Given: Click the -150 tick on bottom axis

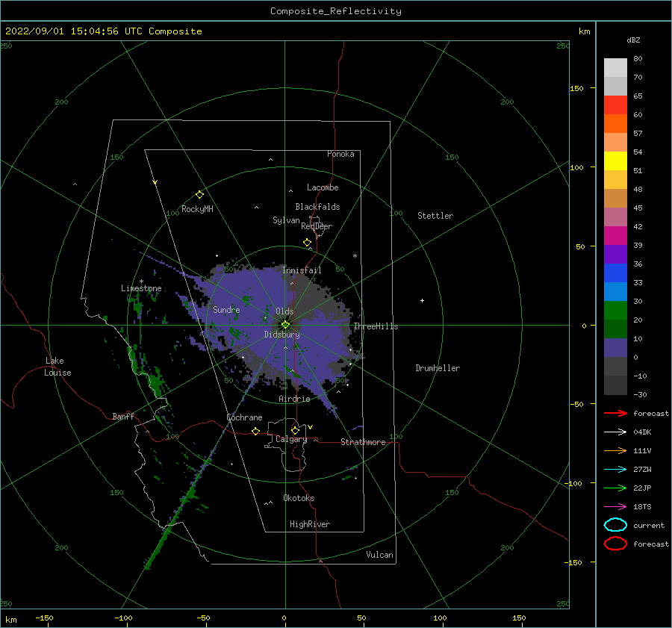Looking at the screenshot, I should point(44,618).
